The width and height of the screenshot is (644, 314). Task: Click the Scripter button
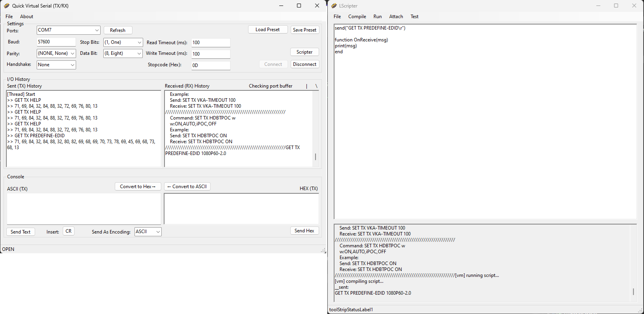coord(304,52)
